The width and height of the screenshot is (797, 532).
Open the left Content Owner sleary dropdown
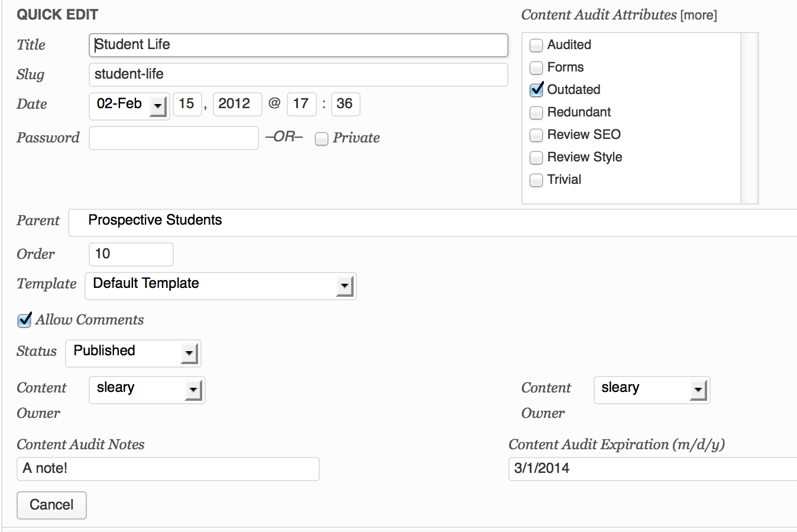(x=147, y=390)
